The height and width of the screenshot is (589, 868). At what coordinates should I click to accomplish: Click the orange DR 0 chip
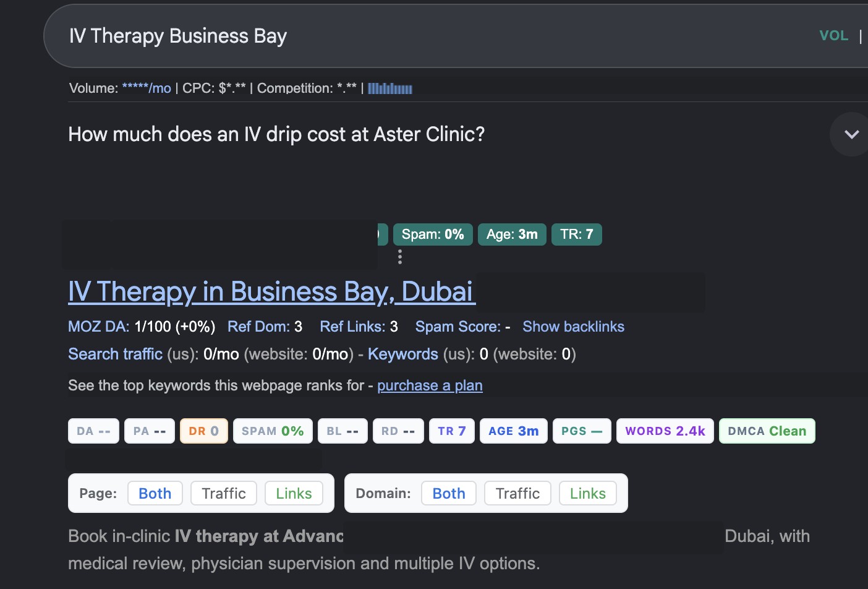(x=204, y=431)
